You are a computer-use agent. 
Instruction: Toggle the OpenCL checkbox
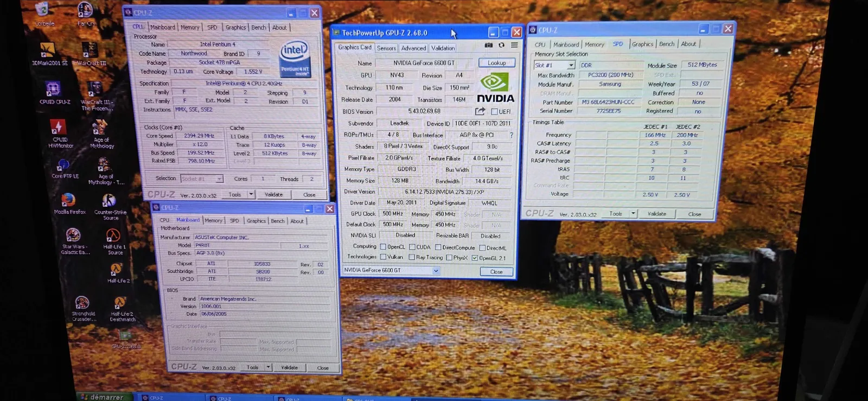click(383, 247)
